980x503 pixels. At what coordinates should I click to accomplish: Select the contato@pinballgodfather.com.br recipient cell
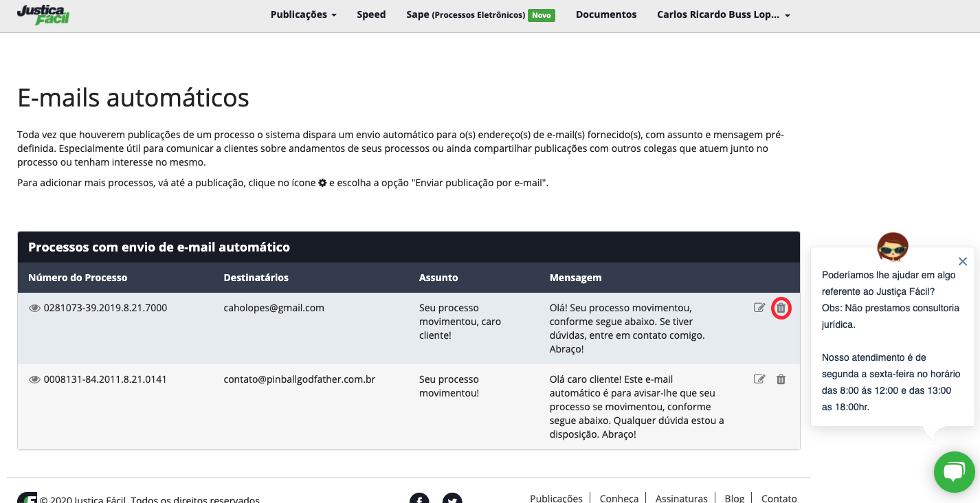[300, 379]
